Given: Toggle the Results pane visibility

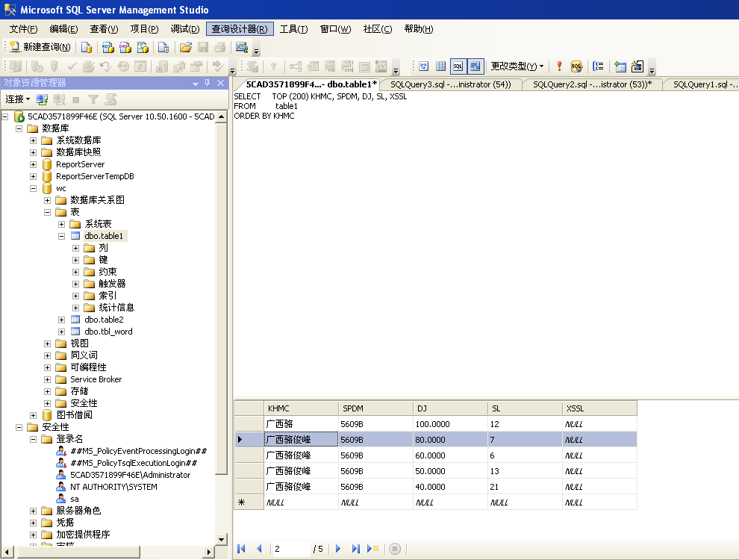Looking at the screenshot, I should click(x=475, y=66).
